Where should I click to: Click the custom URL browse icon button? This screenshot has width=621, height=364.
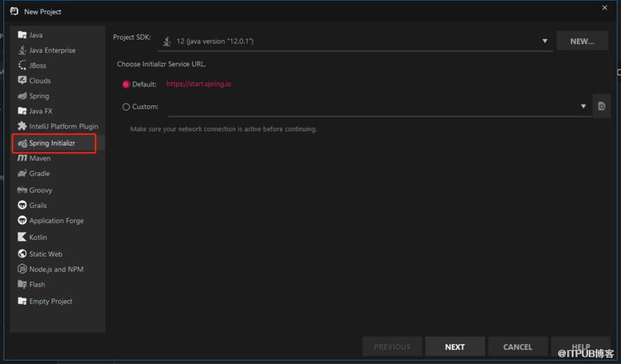click(601, 106)
